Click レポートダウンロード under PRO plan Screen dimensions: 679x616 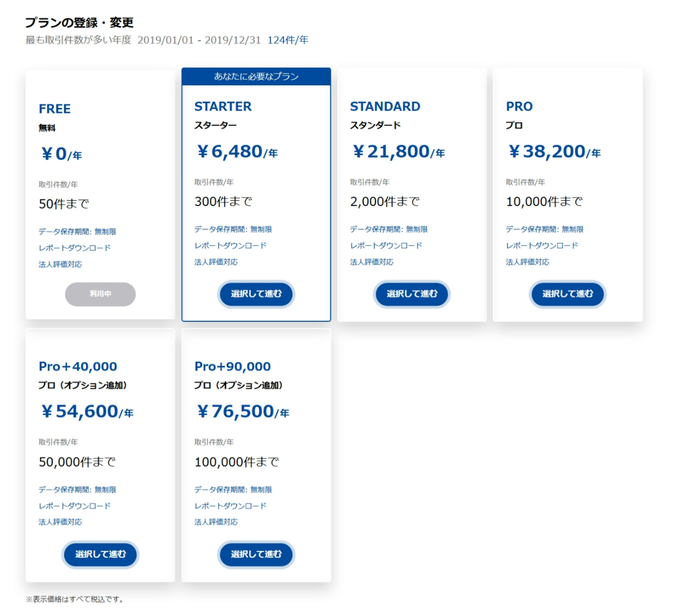542,246
